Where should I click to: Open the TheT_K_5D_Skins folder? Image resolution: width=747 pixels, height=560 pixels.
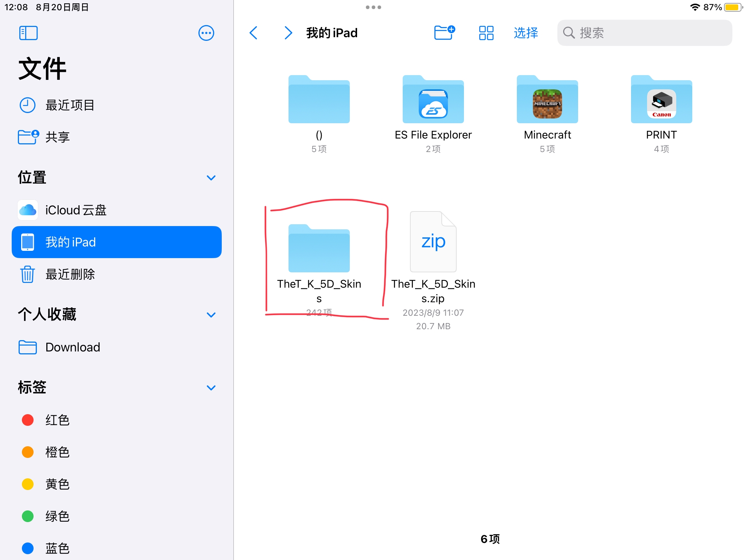[319, 249]
